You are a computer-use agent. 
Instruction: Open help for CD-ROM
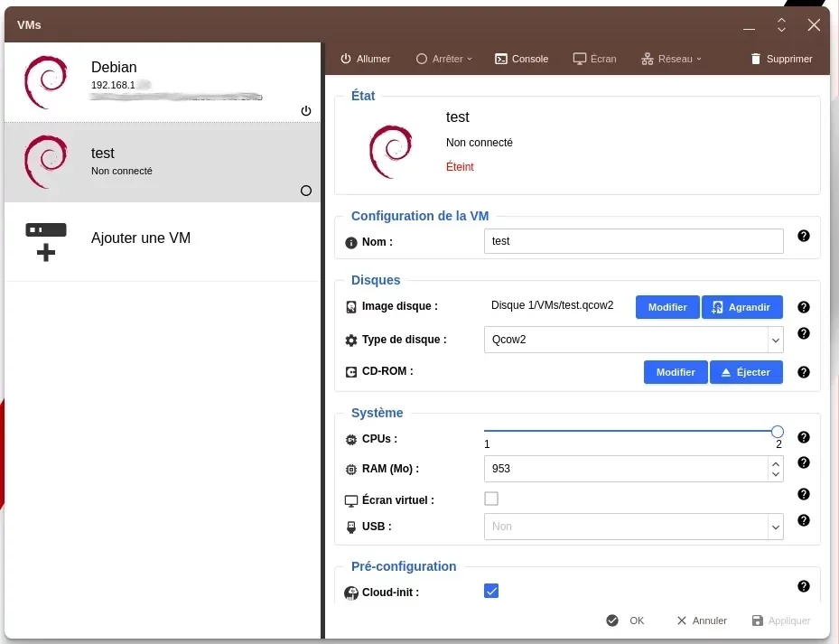[803, 372]
